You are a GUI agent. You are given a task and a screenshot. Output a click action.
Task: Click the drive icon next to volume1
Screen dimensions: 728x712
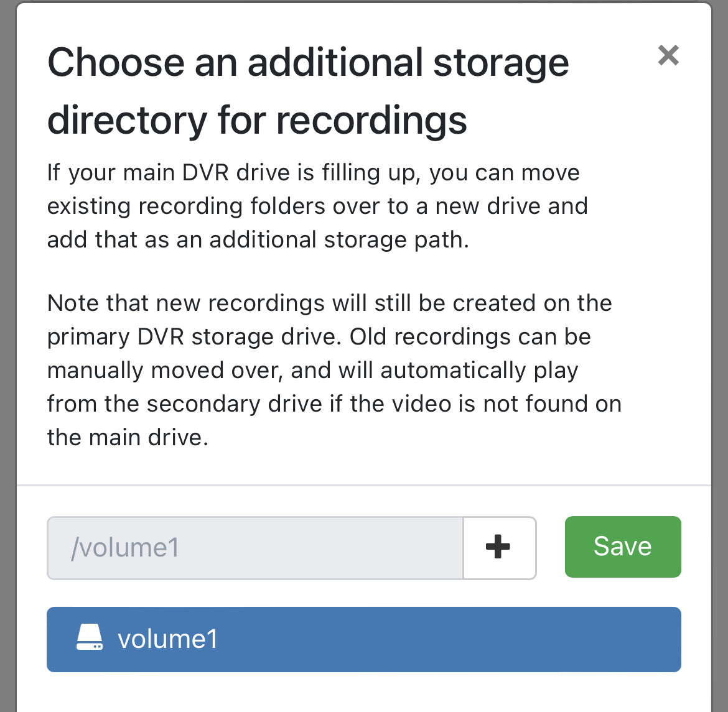tap(89, 639)
